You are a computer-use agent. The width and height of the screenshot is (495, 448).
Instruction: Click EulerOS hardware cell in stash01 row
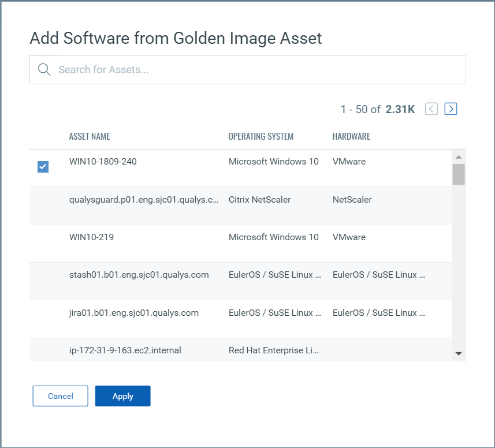[379, 275]
